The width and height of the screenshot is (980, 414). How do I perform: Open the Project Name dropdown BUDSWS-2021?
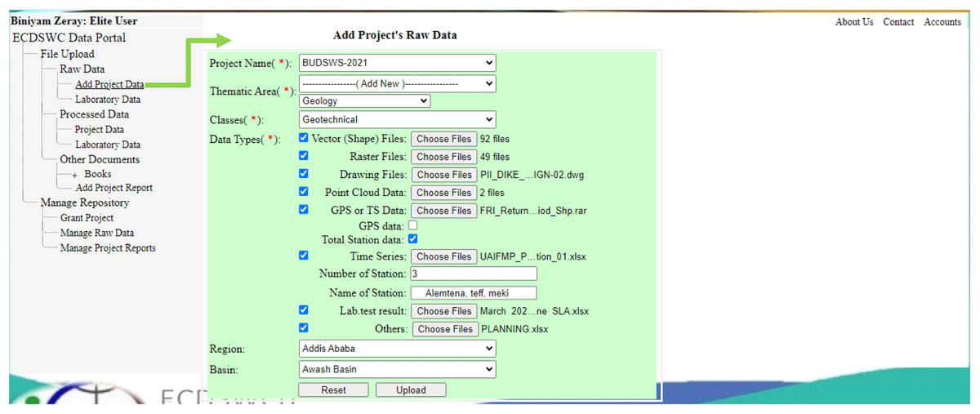click(x=397, y=63)
